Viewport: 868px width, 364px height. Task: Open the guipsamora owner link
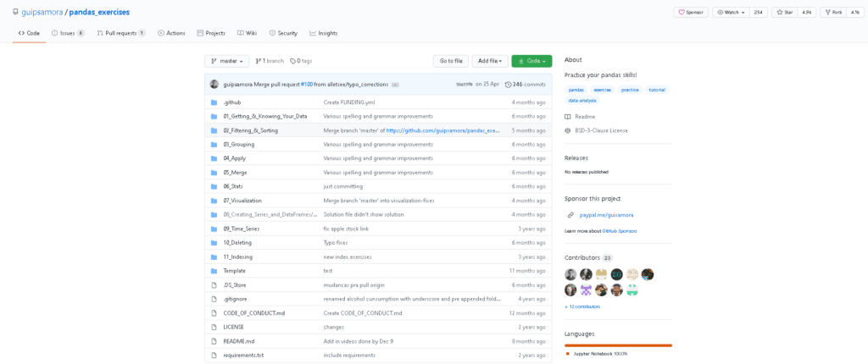[42, 12]
